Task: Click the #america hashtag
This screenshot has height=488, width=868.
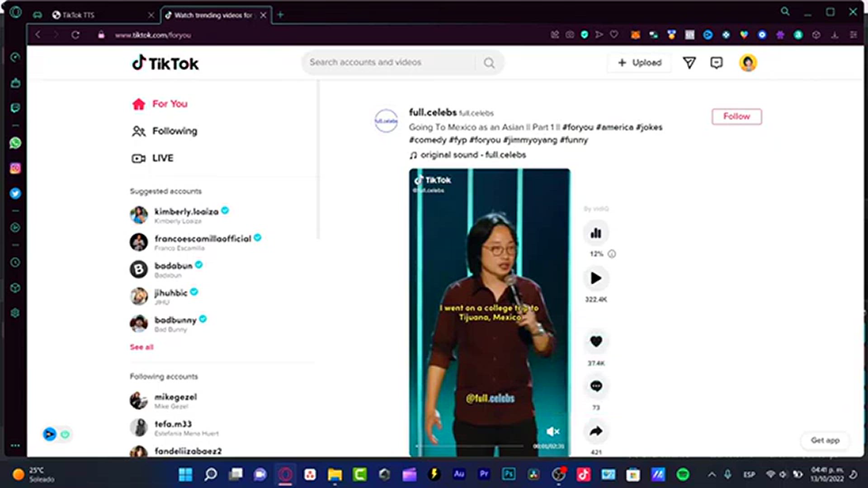Action: pos(614,127)
